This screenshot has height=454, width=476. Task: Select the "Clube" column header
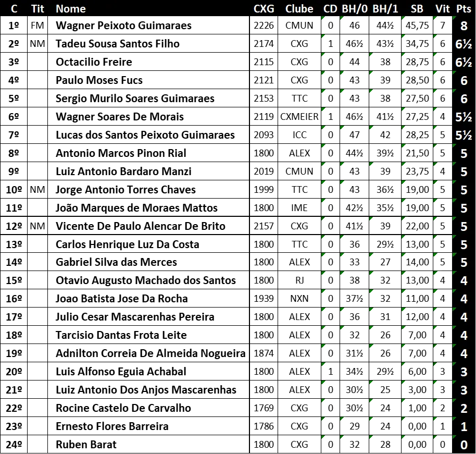299,9
